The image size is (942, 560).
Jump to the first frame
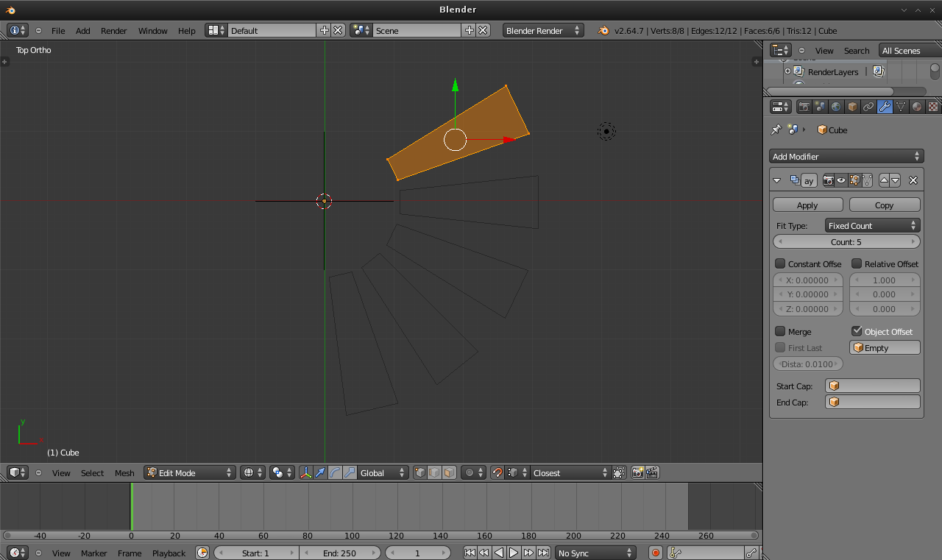coord(470,553)
